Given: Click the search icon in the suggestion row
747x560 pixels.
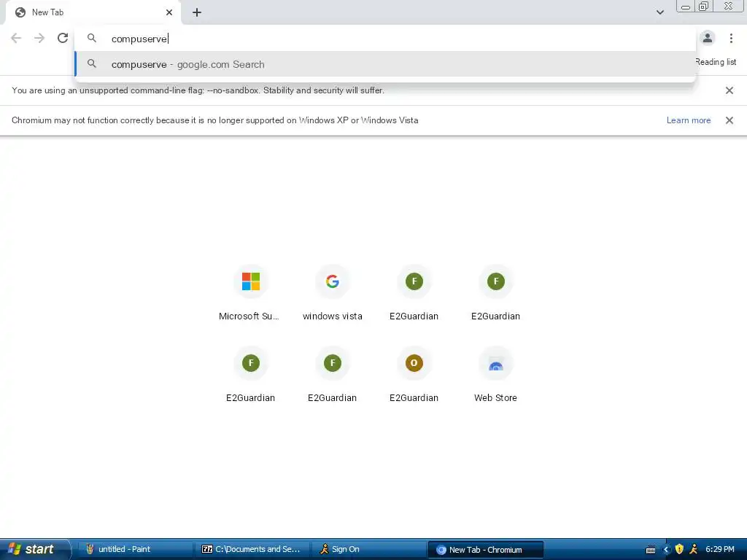Looking at the screenshot, I should (x=91, y=64).
